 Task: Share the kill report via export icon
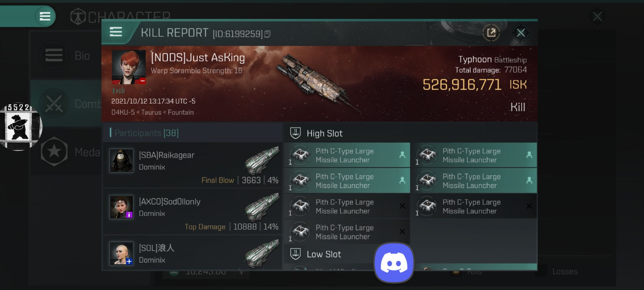(x=491, y=33)
